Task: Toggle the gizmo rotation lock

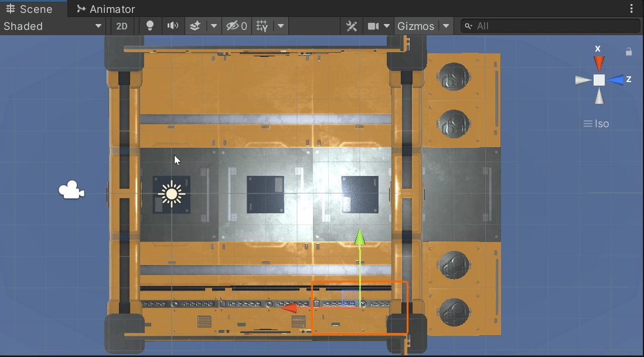Action: 628,52
